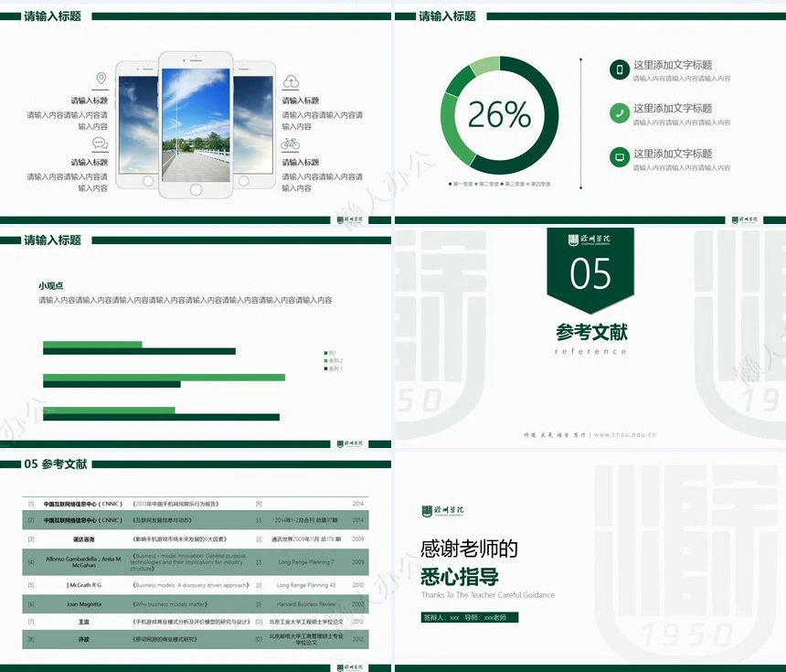Click the green phone handset circle icon
786x672 pixels.
click(x=619, y=113)
